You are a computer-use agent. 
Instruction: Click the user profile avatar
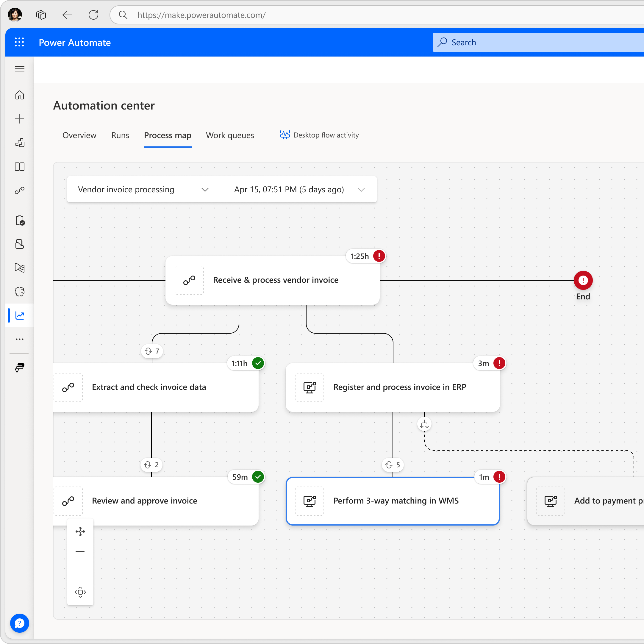pyautogui.click(x=15, y=15)
